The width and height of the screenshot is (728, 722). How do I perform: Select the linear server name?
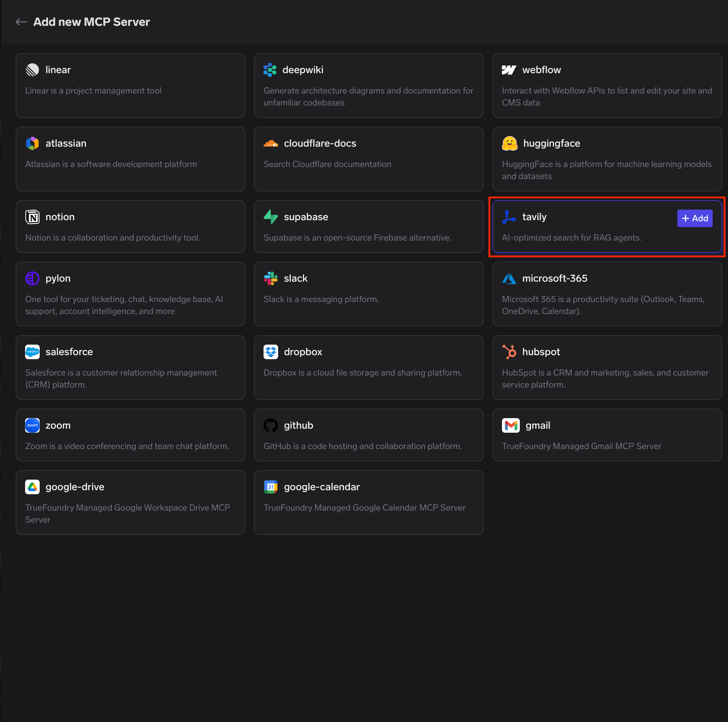[x=58, y=70]
